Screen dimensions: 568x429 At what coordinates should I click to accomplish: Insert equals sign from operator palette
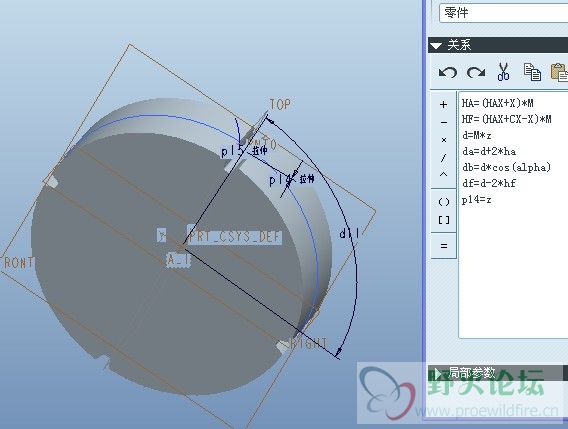click(x=444, y=246)
